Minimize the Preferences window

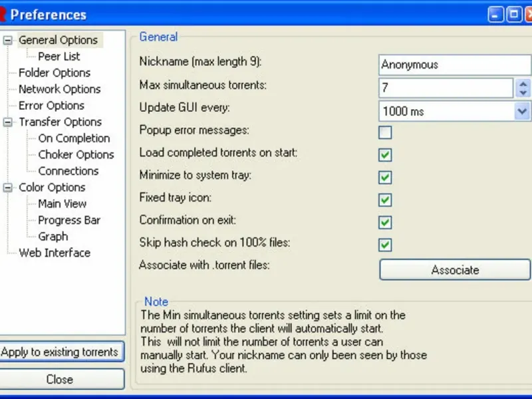coord(495,15)
